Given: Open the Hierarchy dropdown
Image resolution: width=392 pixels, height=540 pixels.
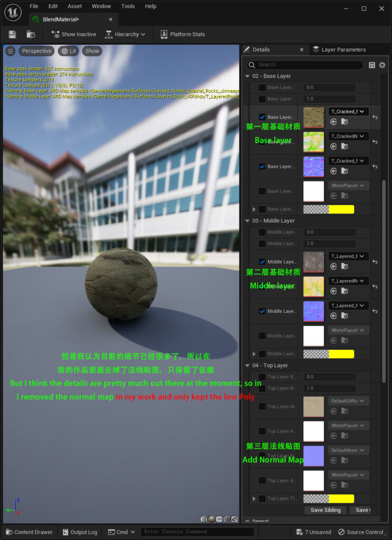Looking at the screenshot, I should pyautogui.click(x=125, y=34).
